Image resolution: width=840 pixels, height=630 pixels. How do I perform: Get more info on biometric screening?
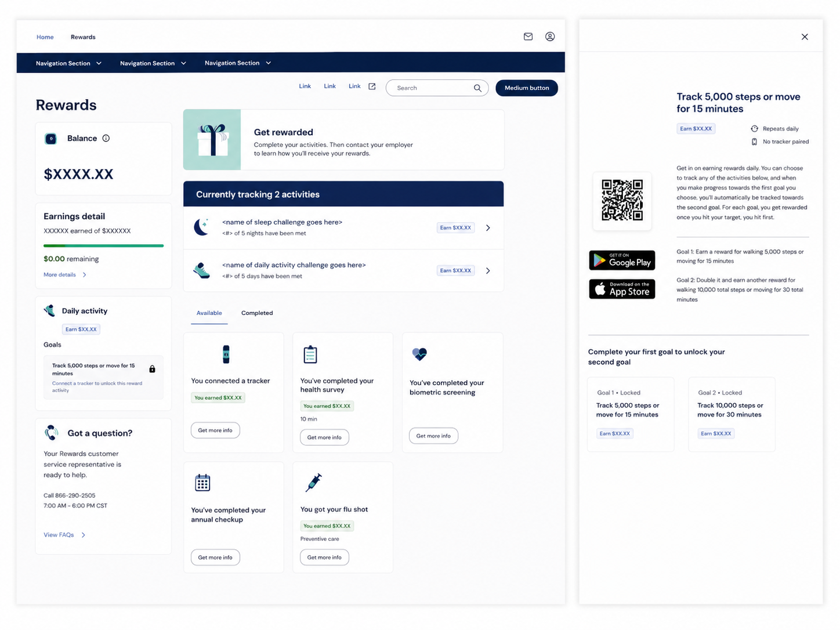click(433, 436)
